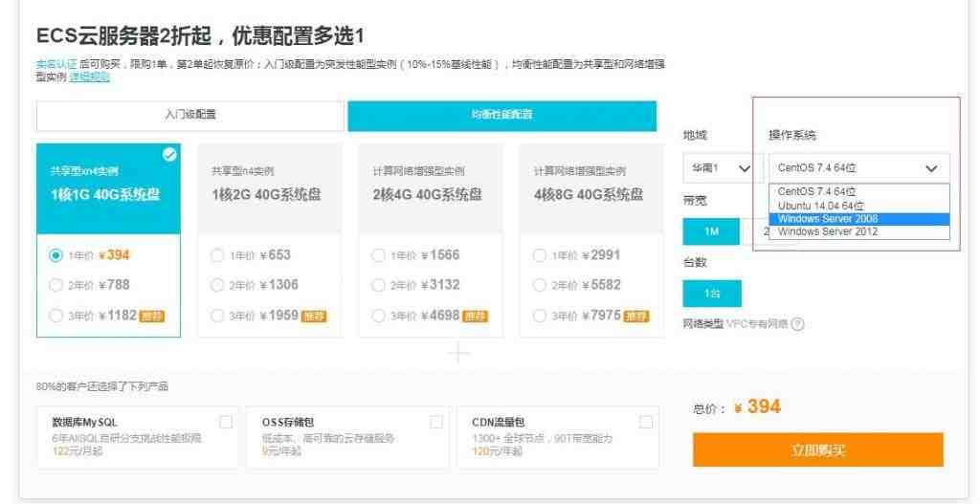Enable the CDN流量包 checkbox

tap(646, 422)
